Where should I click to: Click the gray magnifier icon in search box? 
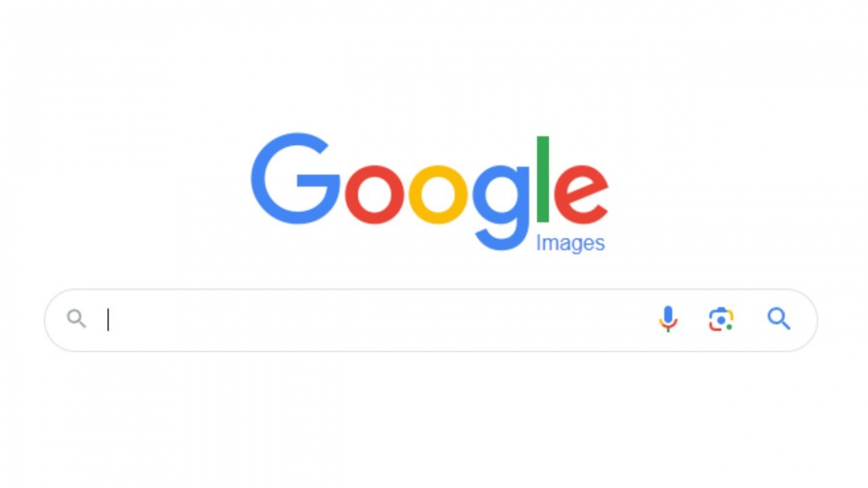77,318
